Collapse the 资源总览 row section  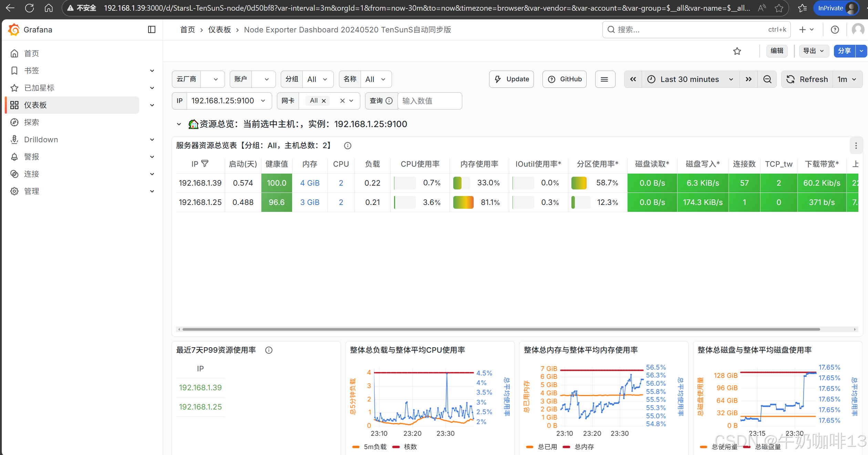(179, 124)
